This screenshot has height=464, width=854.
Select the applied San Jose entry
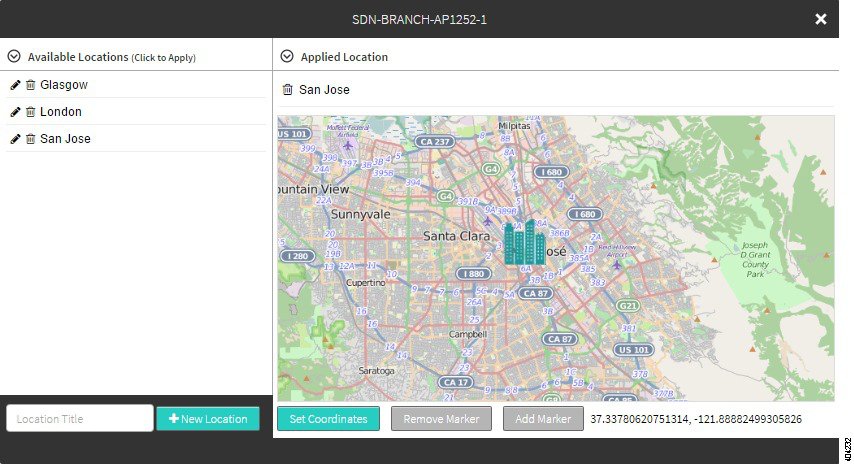coord(324,90)
